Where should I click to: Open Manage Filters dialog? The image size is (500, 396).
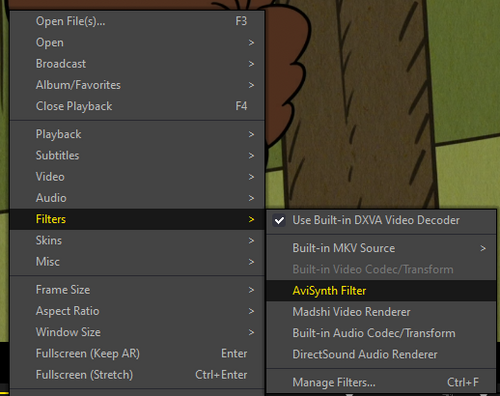(x=381, y=382)
